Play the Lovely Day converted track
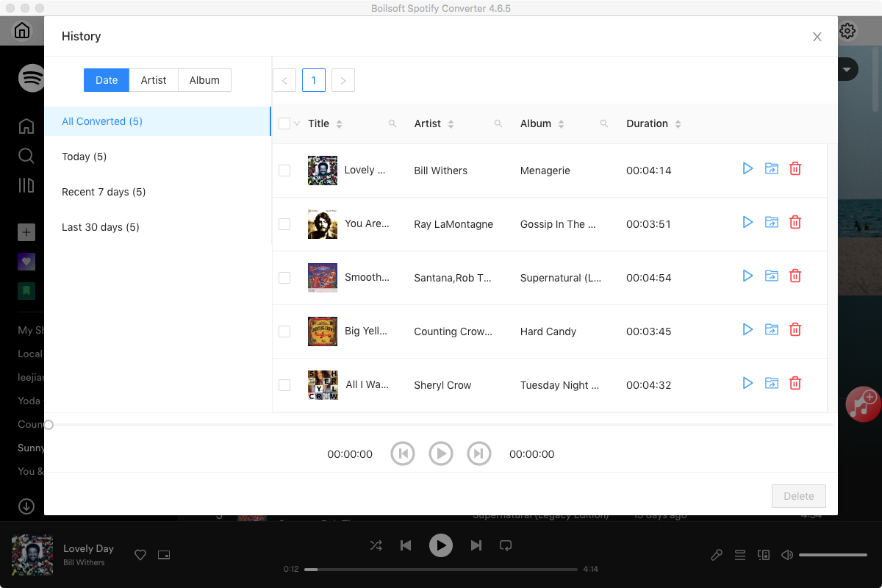The width and height of the screenshot is (882, 588). [747, 168]
